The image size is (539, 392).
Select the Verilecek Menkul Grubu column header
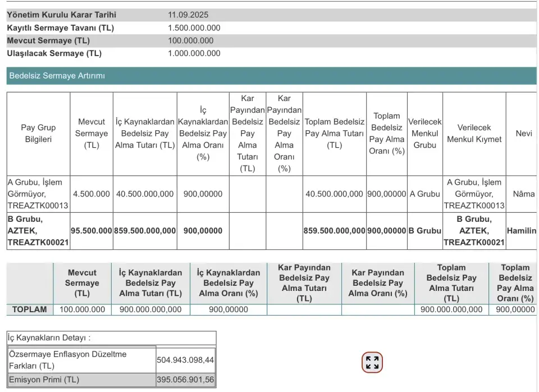424,134
